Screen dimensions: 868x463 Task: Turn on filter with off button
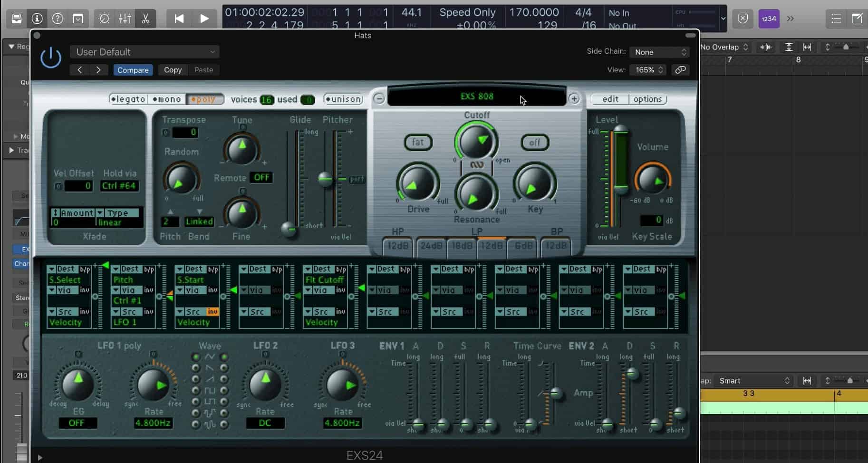point(535,142)
